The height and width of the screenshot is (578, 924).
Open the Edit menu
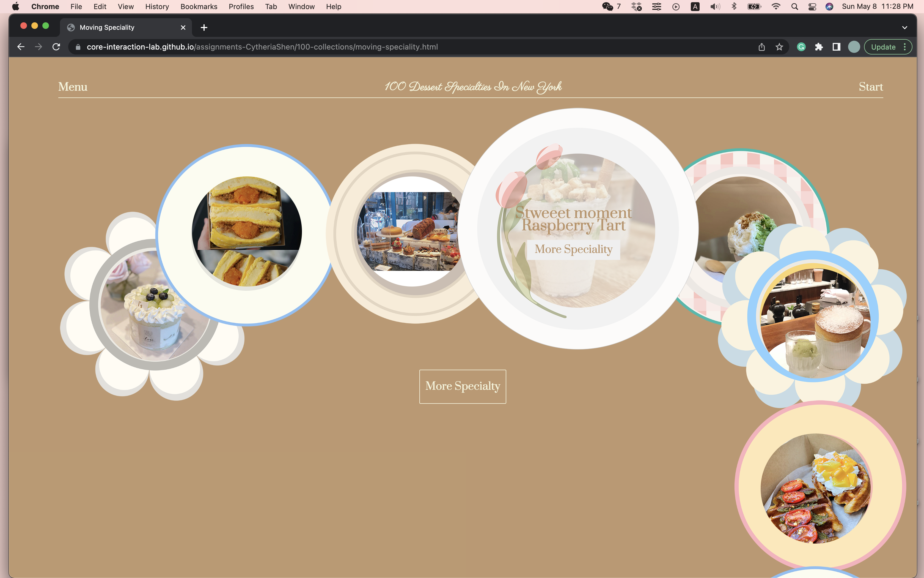point(100,7)
